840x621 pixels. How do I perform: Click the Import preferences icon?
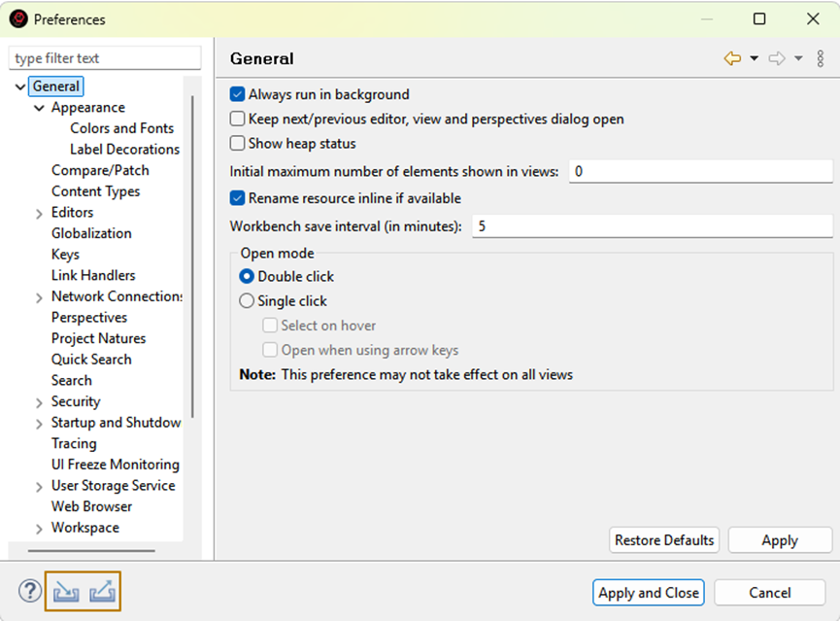coord(65,591)
